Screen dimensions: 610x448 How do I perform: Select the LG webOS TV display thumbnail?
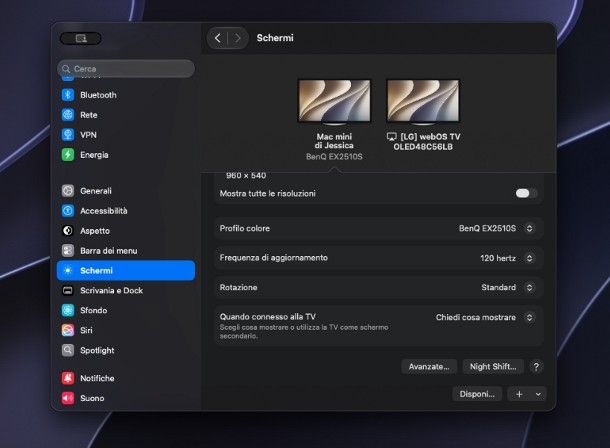pos(423,101)
